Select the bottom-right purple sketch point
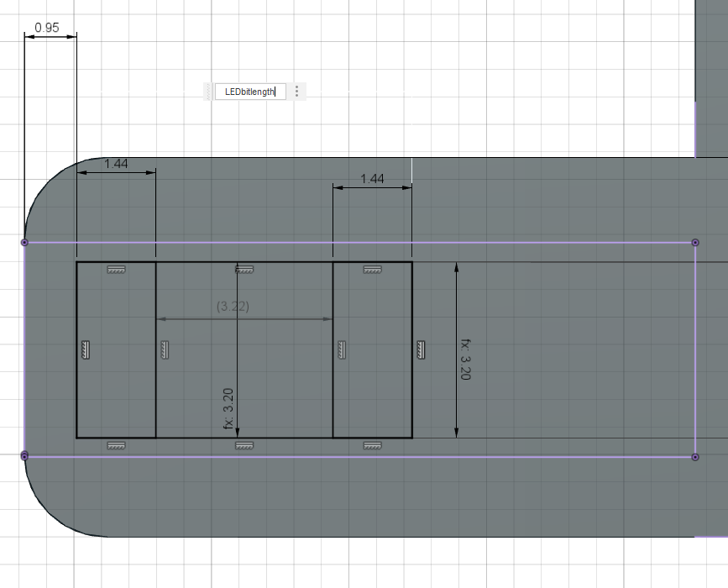This screenshot has height=588, width=728. [695, 457]
